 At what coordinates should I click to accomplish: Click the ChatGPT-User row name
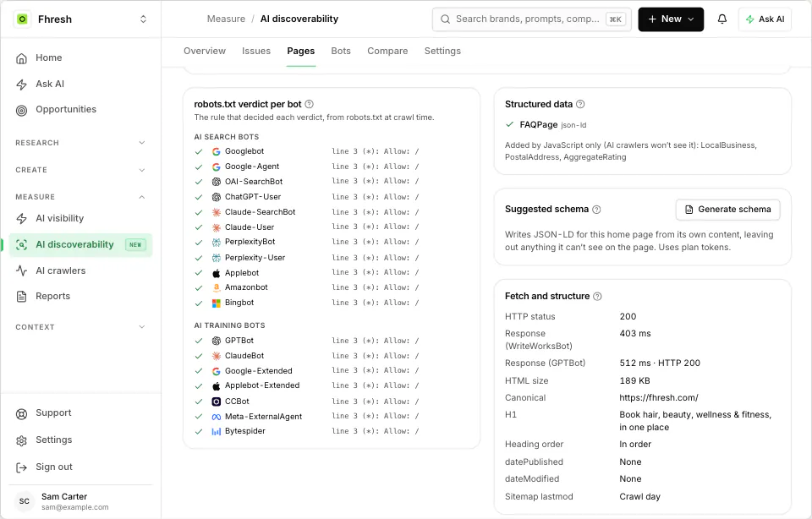(253, 197)
